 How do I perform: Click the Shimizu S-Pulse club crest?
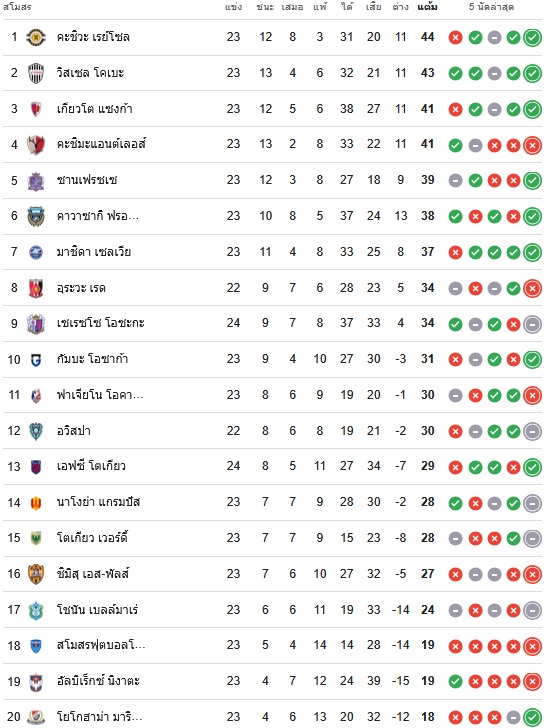point(36,574)
